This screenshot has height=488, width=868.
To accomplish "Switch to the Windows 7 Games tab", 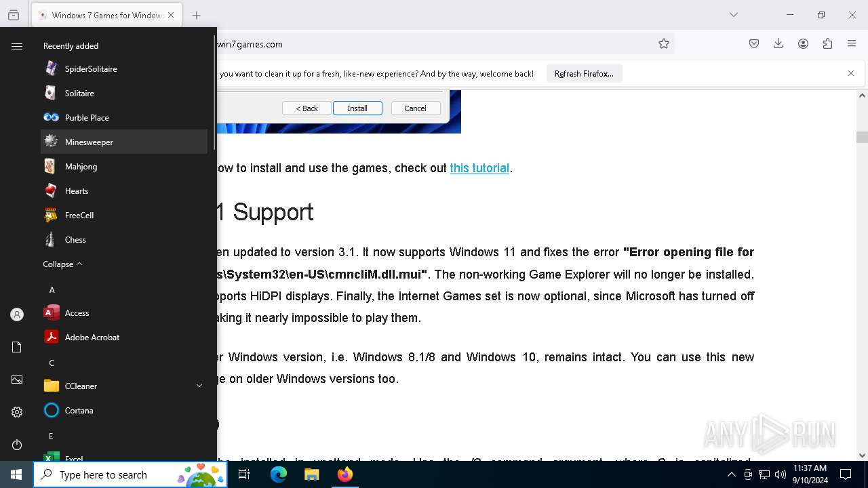I will tap(107, 15).
